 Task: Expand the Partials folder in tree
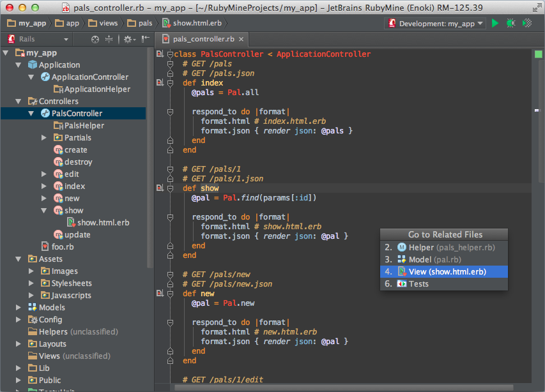[44, 138]
